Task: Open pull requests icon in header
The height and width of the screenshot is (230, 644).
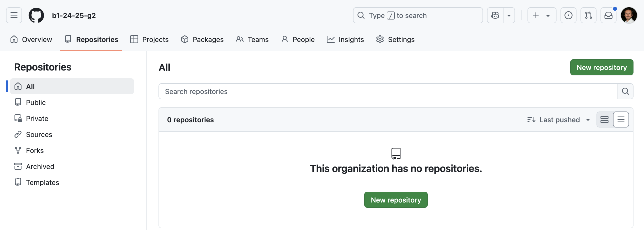Action: coord(588,15)
